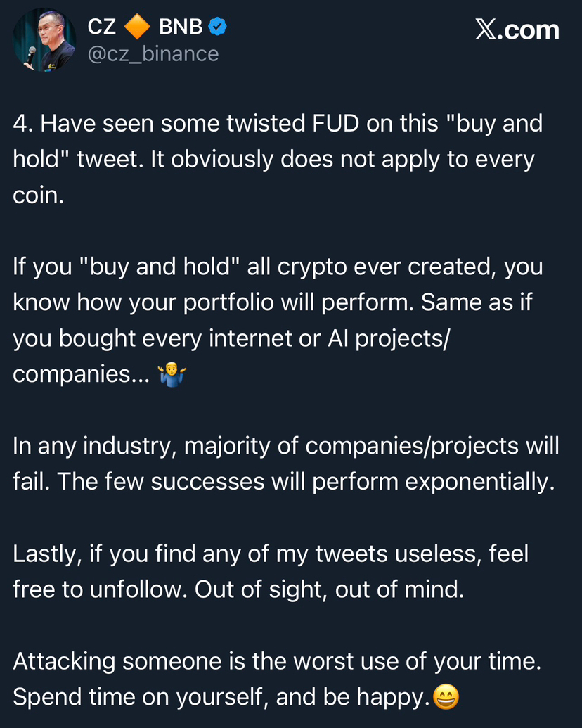This screenshot has height=728, width=582.
Task: Open CZ's profile picture
Action: click(x=45, y=41)
